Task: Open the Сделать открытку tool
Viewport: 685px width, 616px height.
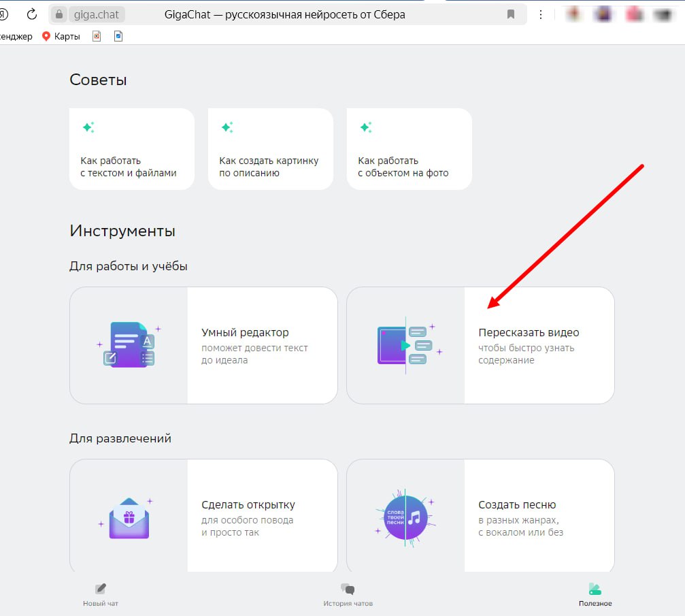Action: pos(203,515)
